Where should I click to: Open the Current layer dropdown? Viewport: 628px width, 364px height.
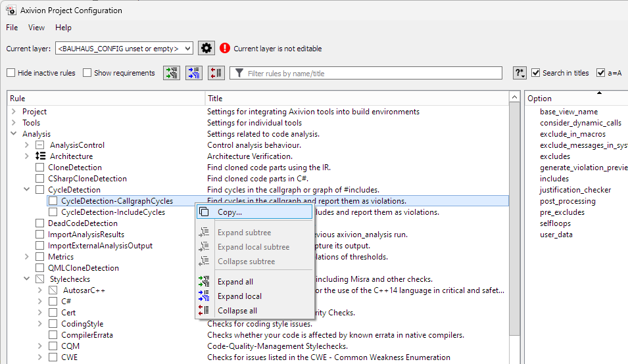pyautogui.click(x=124, y=49)
